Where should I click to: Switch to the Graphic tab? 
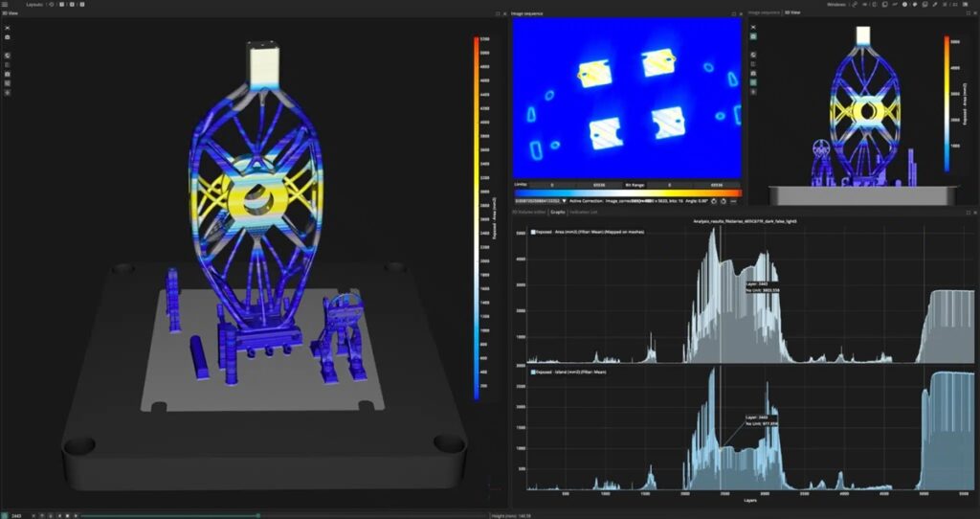tap(556, 212)
